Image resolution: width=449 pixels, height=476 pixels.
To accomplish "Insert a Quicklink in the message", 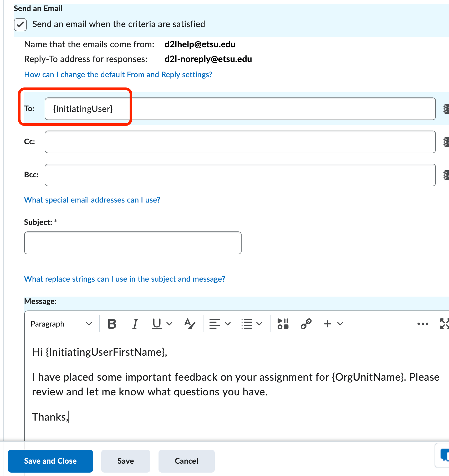I will (306, 324).
